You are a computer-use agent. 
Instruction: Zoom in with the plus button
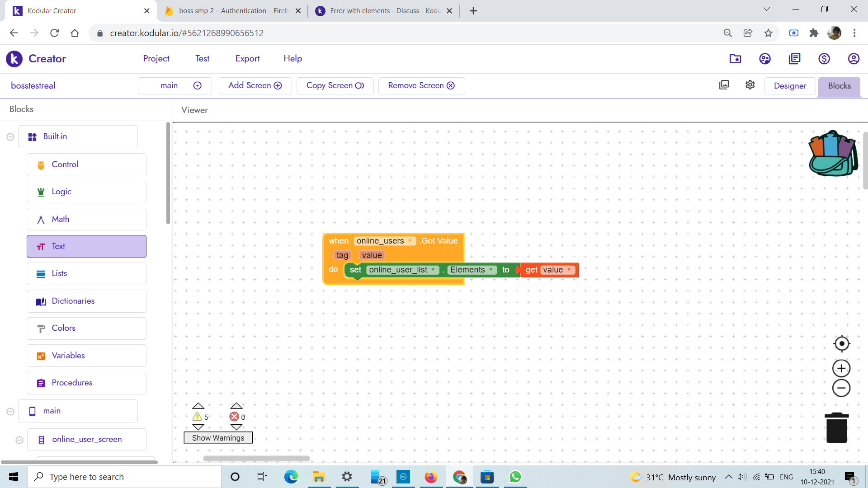coord(841,369)
